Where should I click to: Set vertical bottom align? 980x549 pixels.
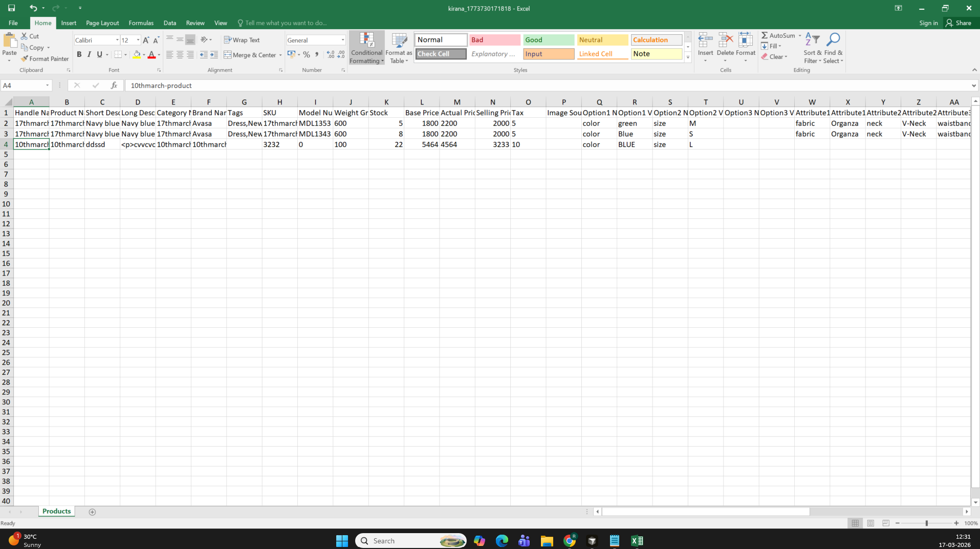coord(190,39)
